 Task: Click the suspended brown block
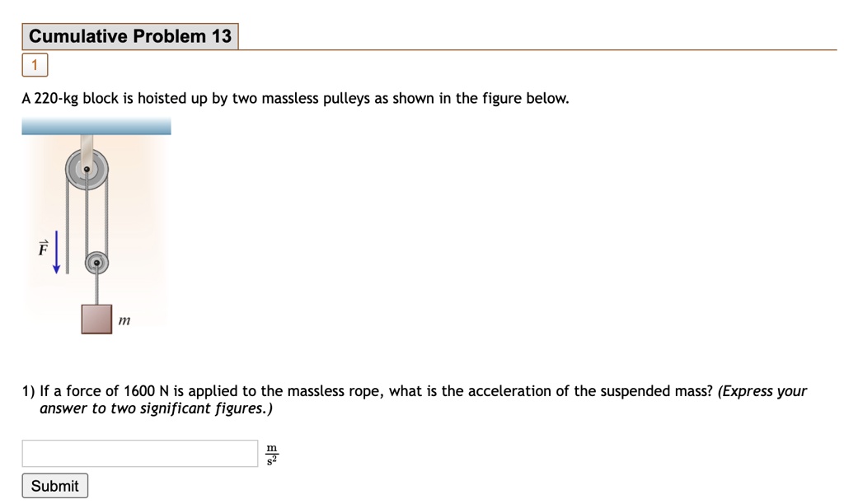pos(96,319)
